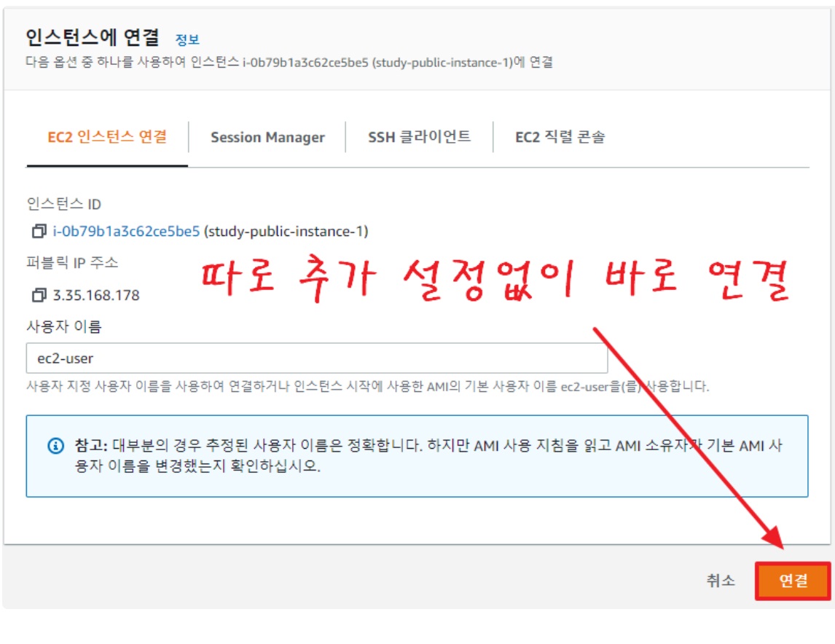Copy public IP address 3.35.168.178 icon
The image size is (835, 644).
[39, 295]
